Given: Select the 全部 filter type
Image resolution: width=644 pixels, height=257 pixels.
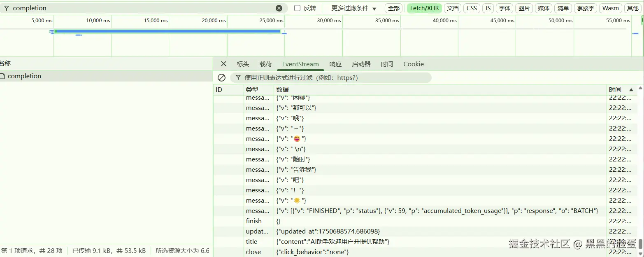Looking at the screenshot, I should point(394,8).
